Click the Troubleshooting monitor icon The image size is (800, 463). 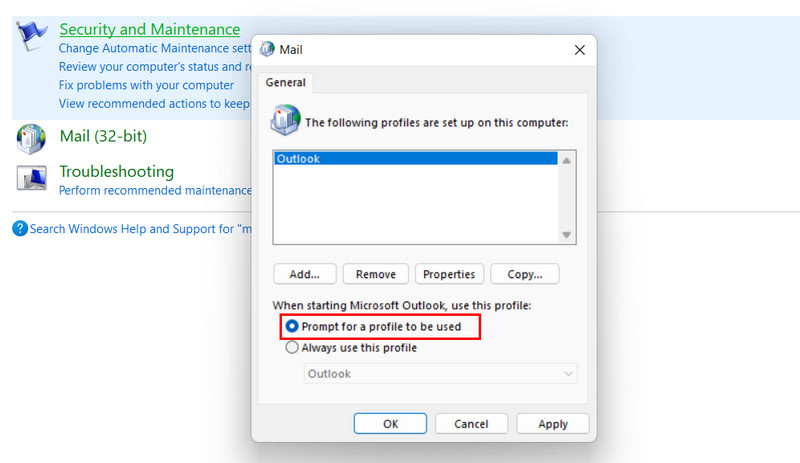point(32,178)
